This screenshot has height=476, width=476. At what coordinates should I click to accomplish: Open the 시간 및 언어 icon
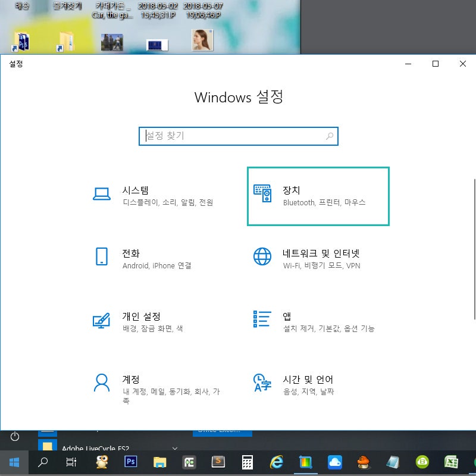(262, 383)
